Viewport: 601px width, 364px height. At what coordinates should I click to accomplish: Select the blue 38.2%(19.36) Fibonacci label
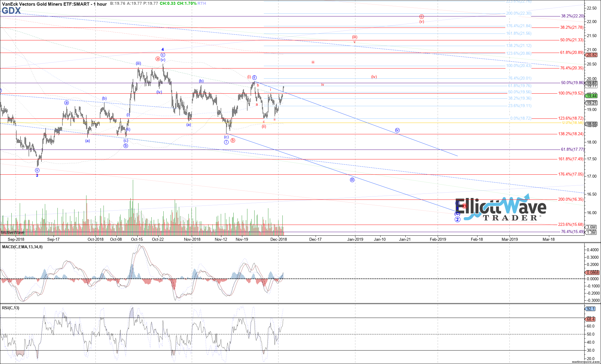[520, 98]
